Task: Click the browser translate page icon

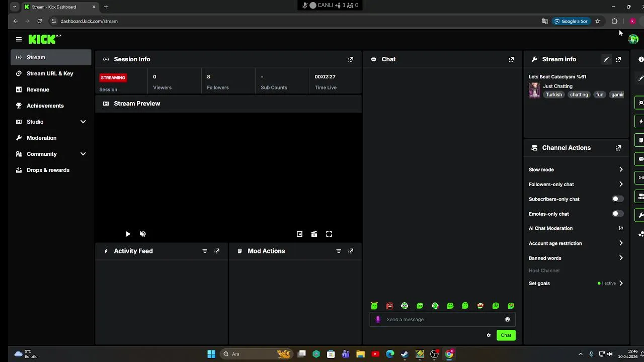Action: (545, 21)
